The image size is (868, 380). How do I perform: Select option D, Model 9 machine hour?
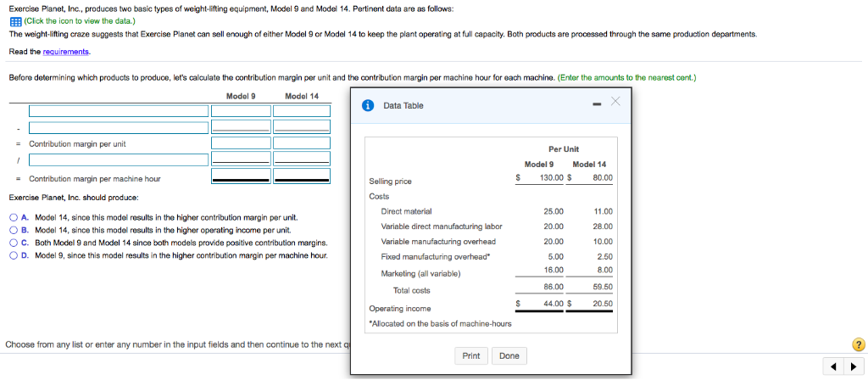tap(14, 255)
